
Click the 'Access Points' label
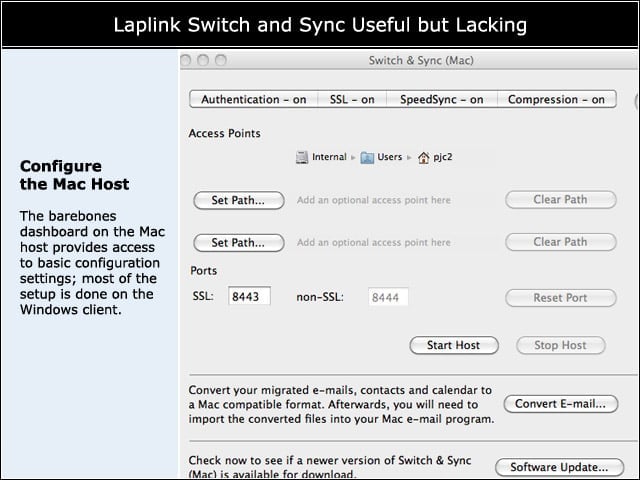(x=224, y=133)
